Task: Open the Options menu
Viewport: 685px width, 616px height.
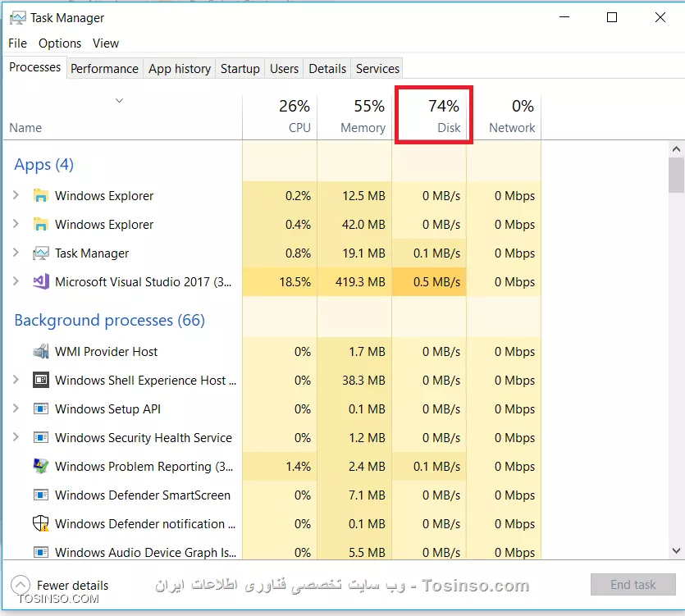Action: pyautogui.click(x=60, y=43)
